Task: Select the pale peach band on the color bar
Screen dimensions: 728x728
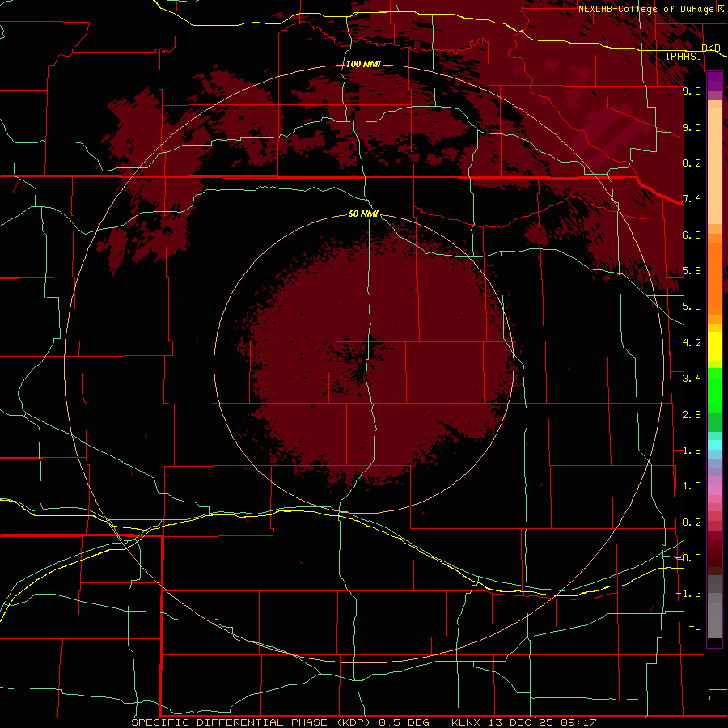Action: 714,167
